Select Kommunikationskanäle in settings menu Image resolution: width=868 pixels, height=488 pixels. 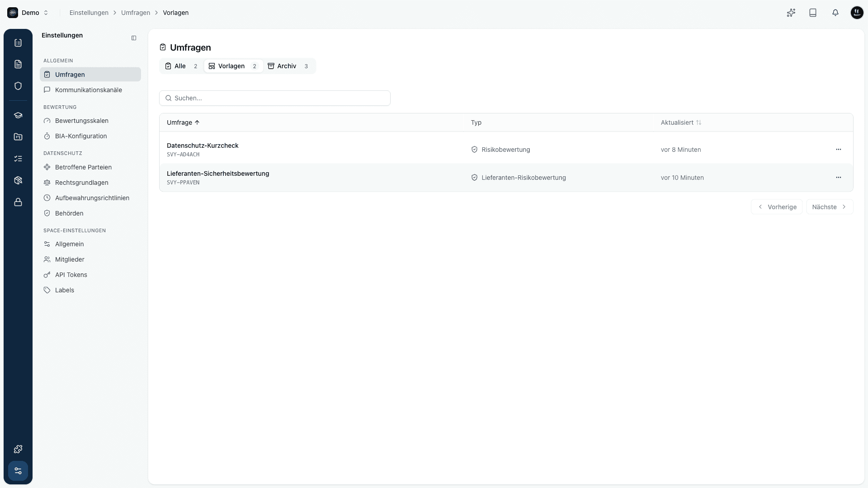pyautogui.click(x=90, y=90)
